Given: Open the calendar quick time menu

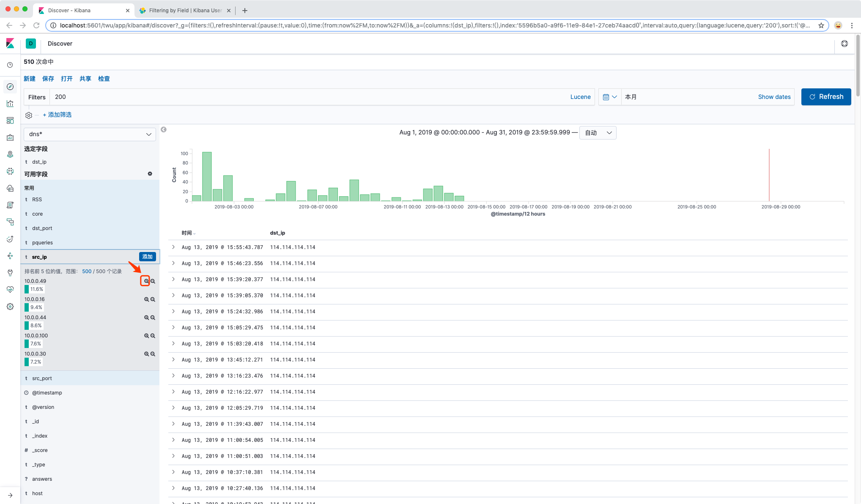Looking at the screenshot, I should pos(610,97).
